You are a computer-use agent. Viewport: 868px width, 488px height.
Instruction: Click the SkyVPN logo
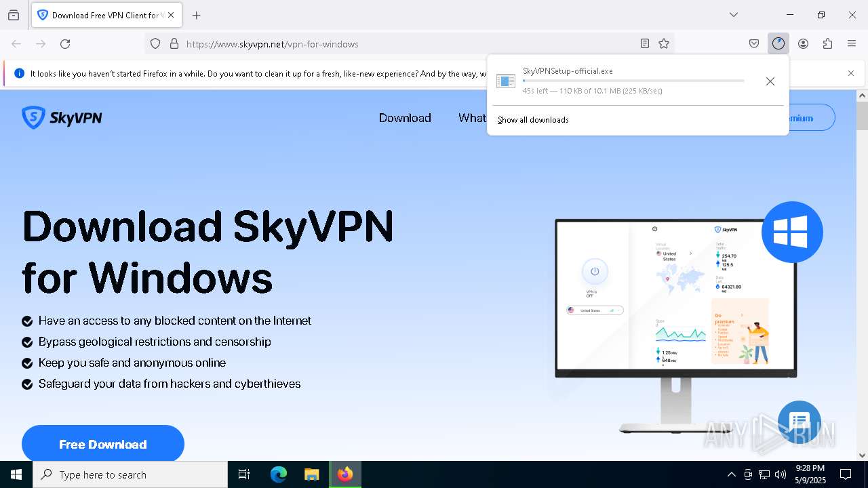[62, 118]
